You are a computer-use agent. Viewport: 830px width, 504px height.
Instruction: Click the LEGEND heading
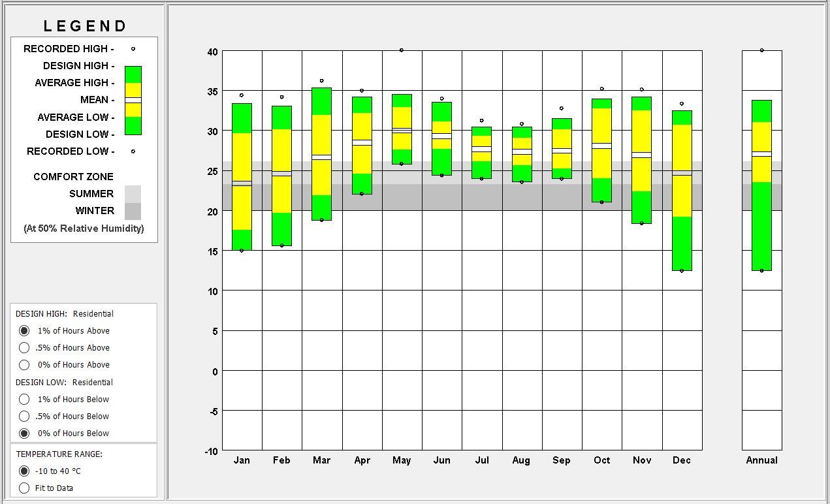(x=85, y=26)
